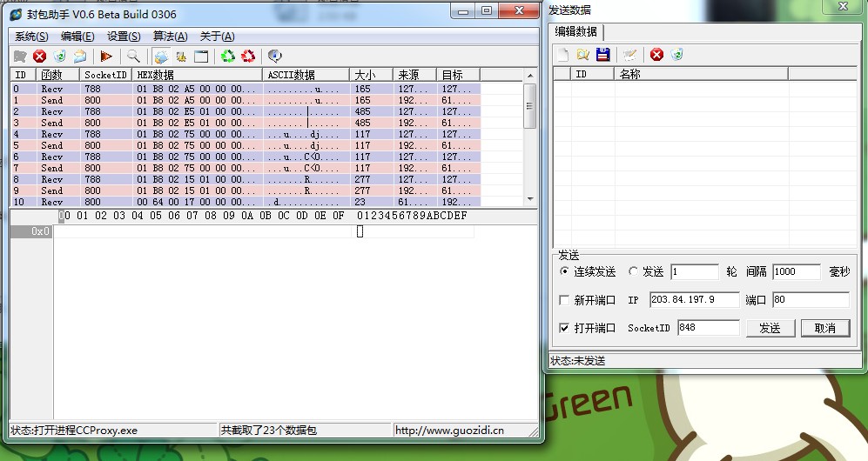Click the info speech bubble icon

[274, 56]
